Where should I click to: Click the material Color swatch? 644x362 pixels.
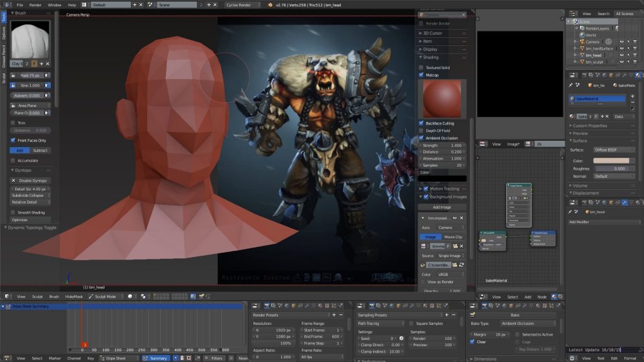[x=611, y=160]
